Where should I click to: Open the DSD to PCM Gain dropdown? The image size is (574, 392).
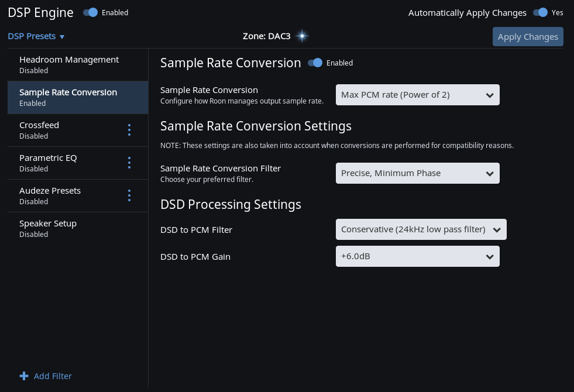pos(417,256)
